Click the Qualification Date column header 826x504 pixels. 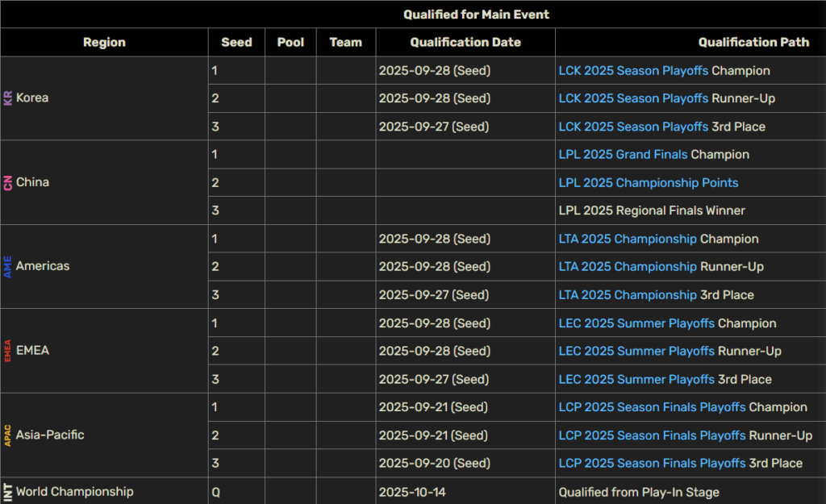coord(465,42)
